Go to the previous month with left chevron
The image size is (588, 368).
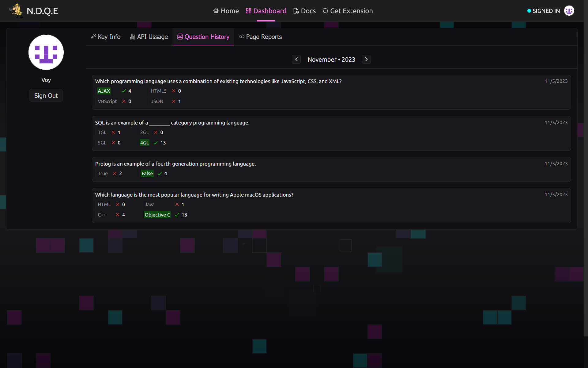pyautogui.click(x=296, y=59)
